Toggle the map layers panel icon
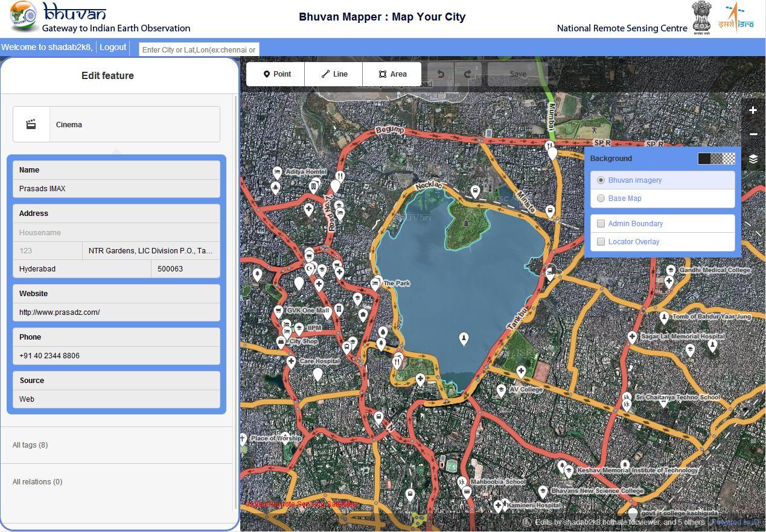 (x=753, y=159)
